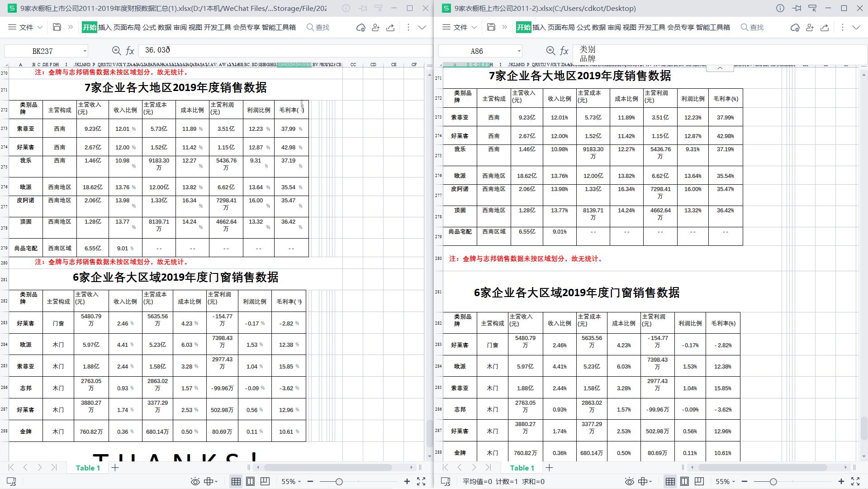This screenshot has width=868, height=489.
Task: Open the 视图 tab in right window
Action: (630, 27)
